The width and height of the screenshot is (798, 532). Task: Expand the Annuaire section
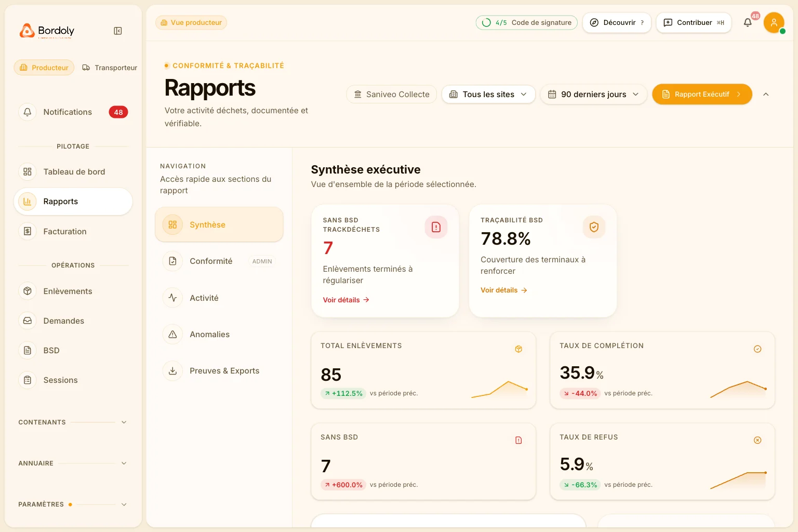click(73, 463)
